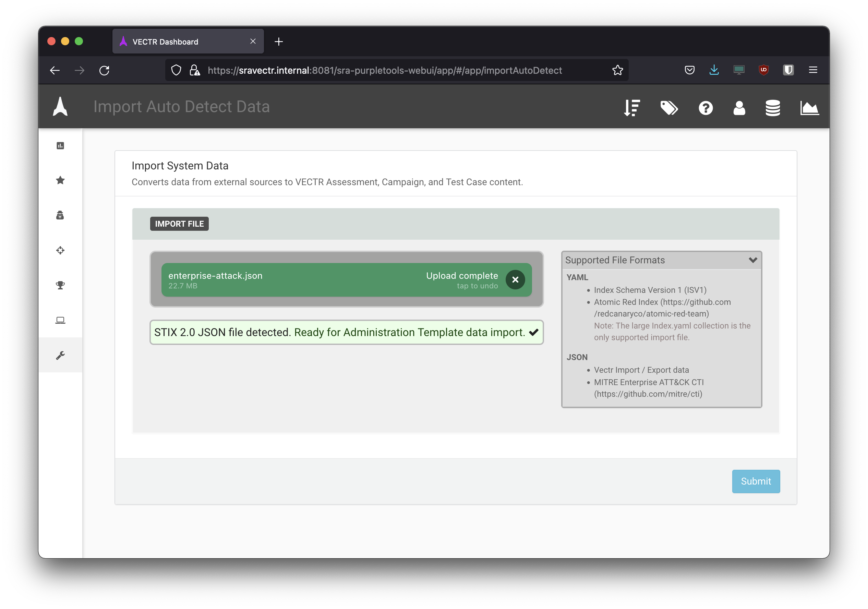
Task: Bookmark this page with the star
Action: click(617, 70)
